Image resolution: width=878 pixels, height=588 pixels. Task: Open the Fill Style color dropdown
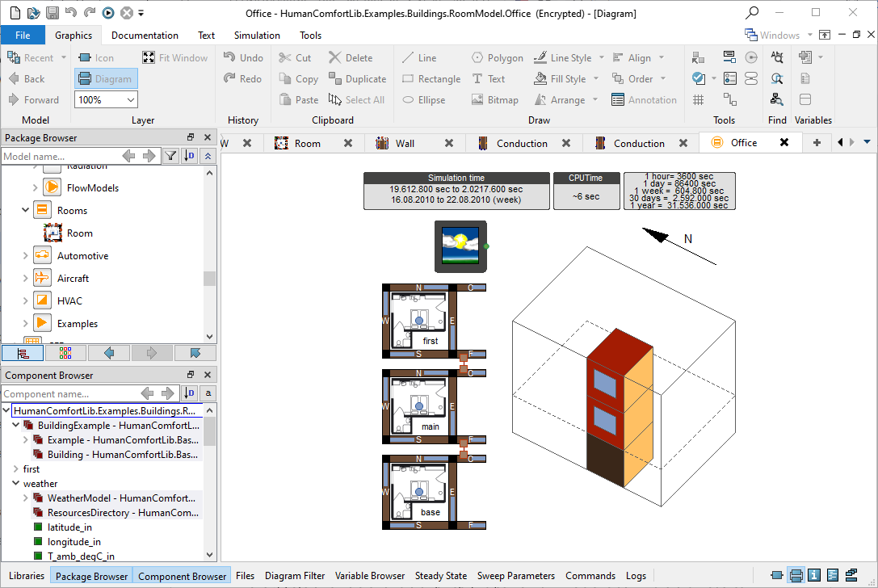pyautogui.click(x=596, y=78)
